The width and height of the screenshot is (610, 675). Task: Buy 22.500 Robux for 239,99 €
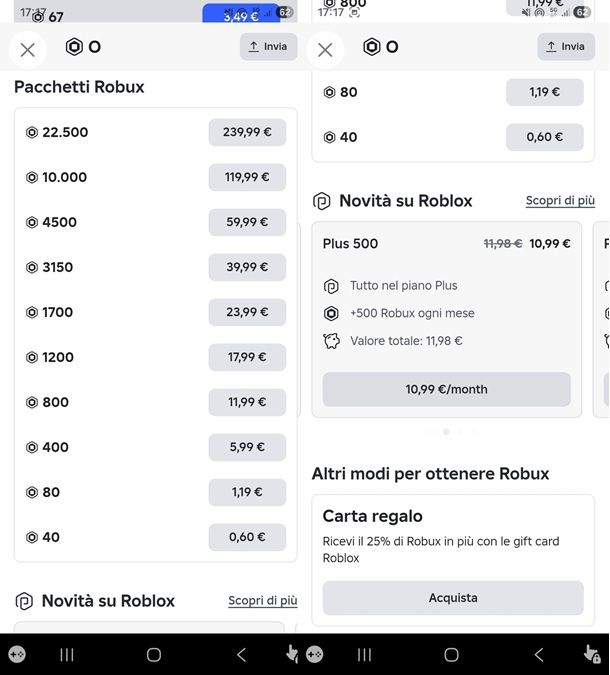tap(247, 132)
